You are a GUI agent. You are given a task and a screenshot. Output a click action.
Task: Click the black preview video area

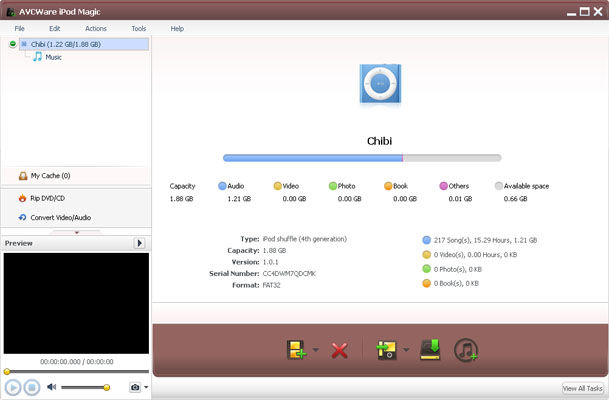pyautogui.click(x=76, y=303)
